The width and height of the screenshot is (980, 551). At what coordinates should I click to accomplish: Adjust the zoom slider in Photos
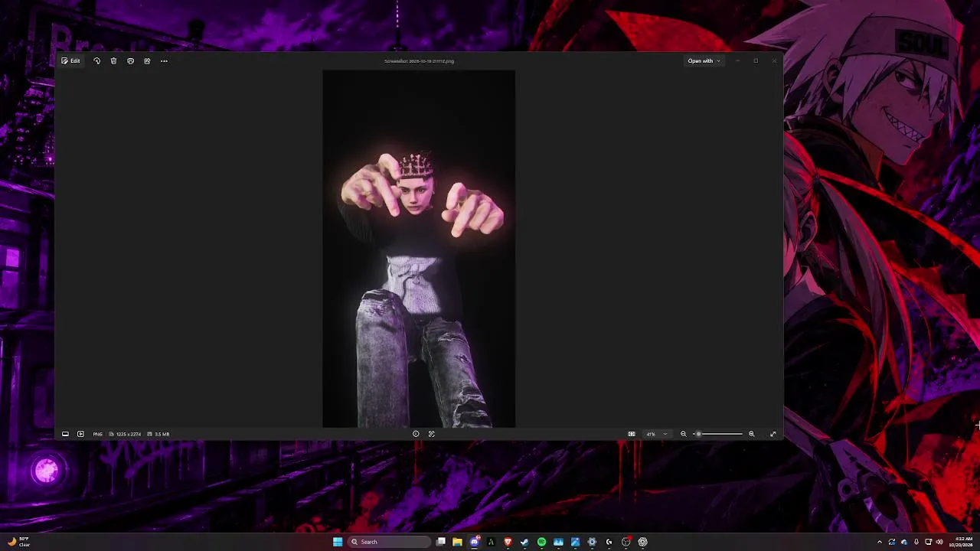[719, 434]
